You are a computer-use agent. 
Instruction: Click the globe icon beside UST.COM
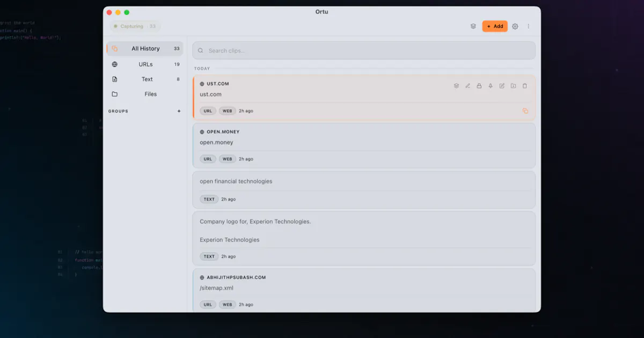202,84
